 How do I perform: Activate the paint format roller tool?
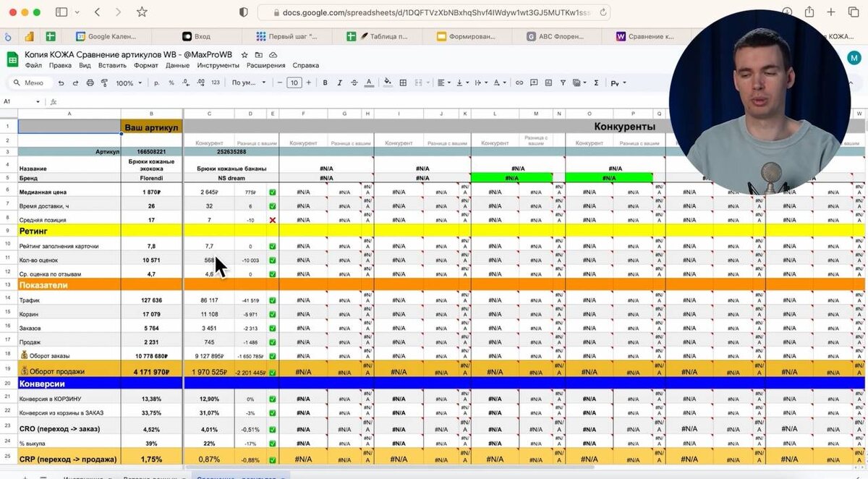point(106,83)
